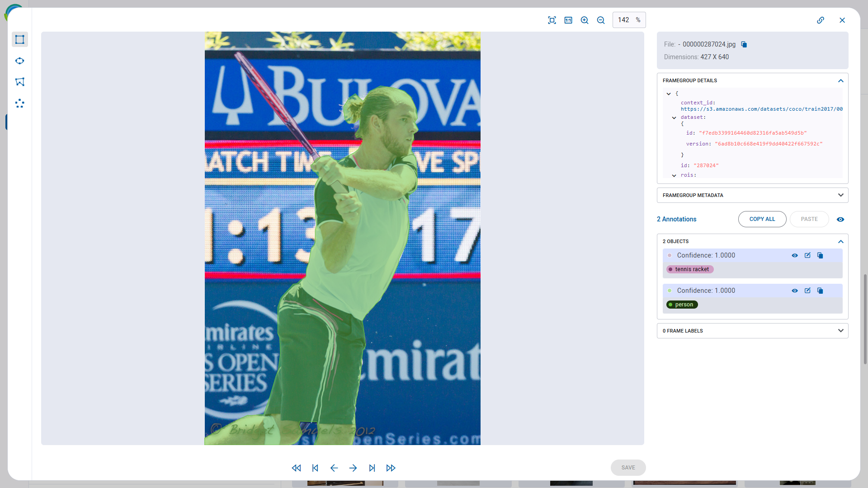Edit the tennis racket annotation

(807, 255)
